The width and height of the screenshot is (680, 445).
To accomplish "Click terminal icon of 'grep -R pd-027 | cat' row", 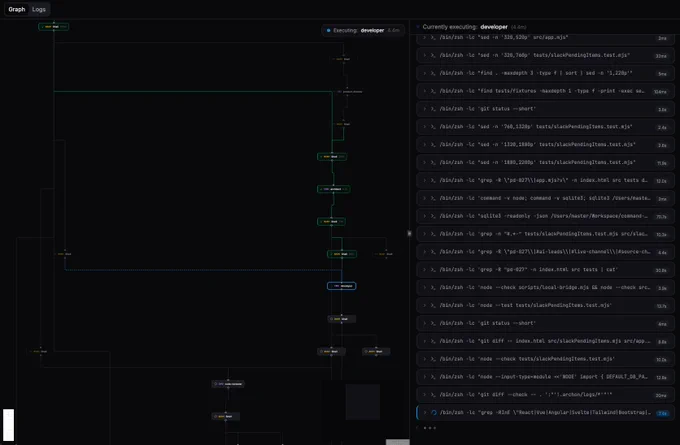I will (x=433, y=269).
